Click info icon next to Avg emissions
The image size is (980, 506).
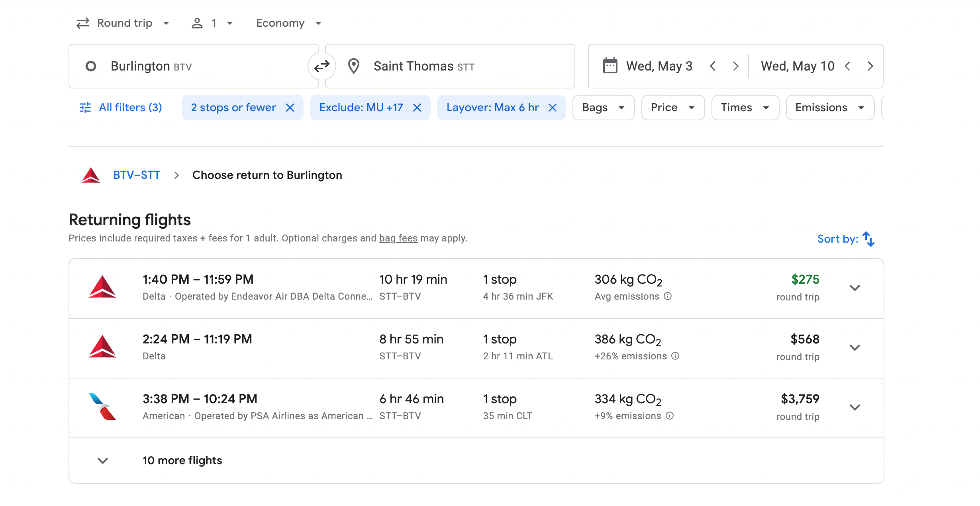click(668, 296)
